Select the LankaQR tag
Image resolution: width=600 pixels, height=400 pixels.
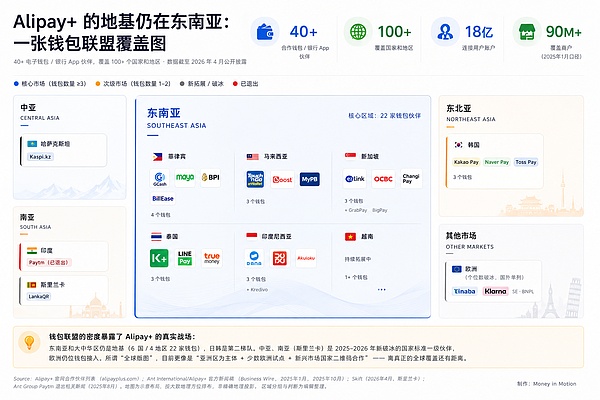click(x=39, y=296)
